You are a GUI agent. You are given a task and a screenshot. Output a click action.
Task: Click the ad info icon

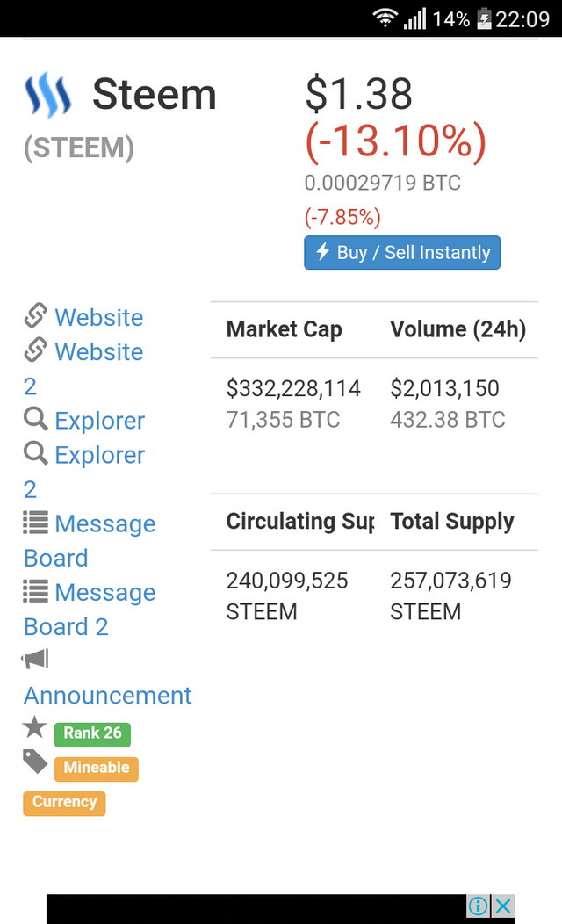[x=479, y=906]
